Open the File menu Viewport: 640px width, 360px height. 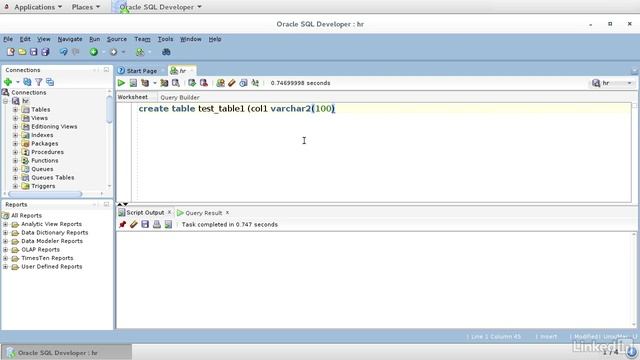(x=8, y=39)
